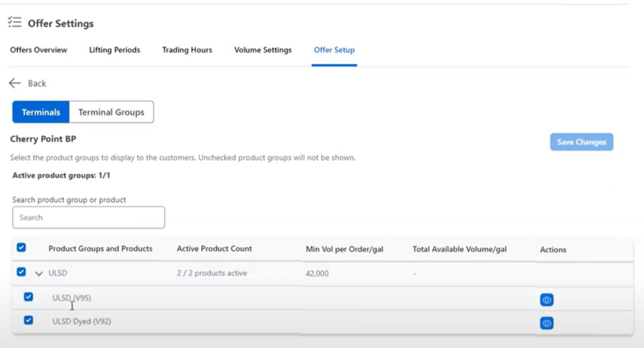Image resolution: width=644 pixels, height=348 pixels.
Task: Click the Back link text
Action: [37, 84]
